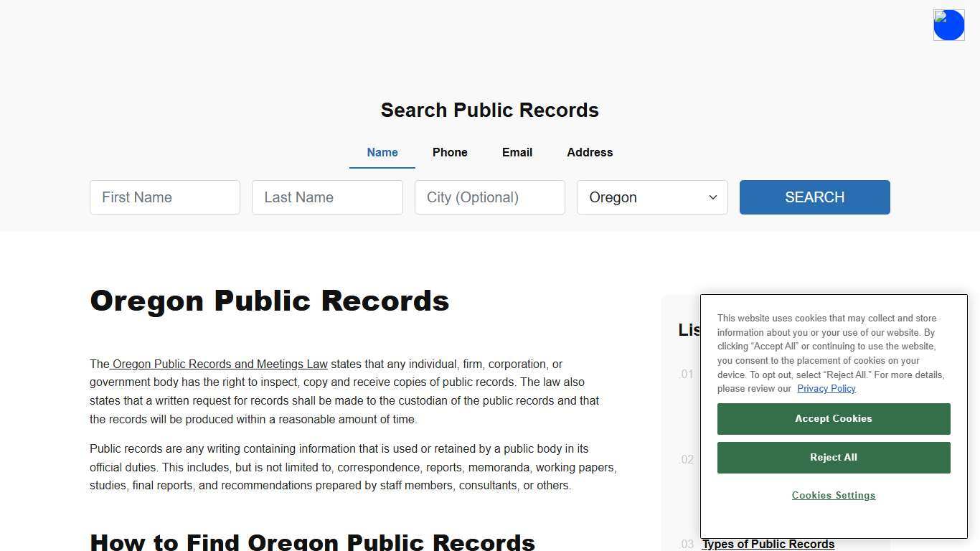
Task: Click the City (Optional) input field
Action: (489, 197)
